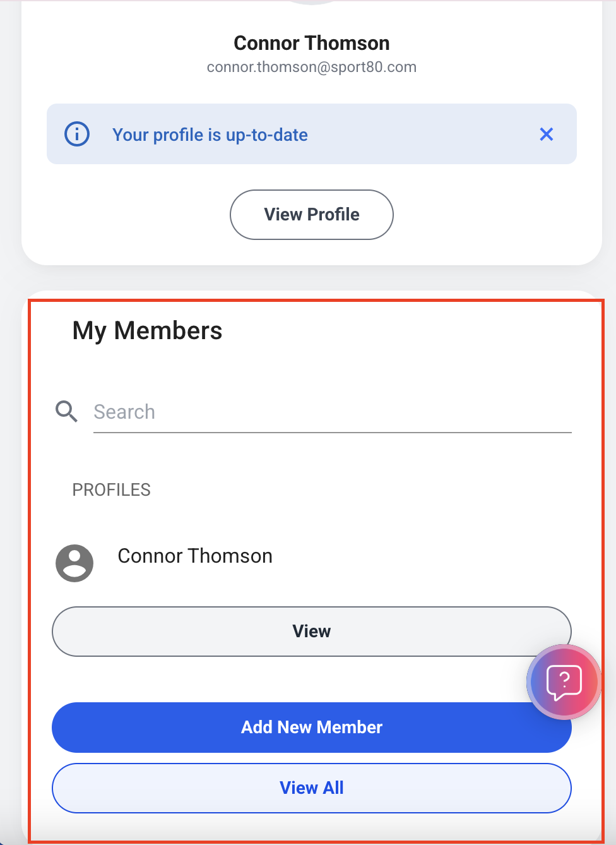616x845 pixels.
Task: Click the question mark inside the help widget
Action: coord(565,680)
